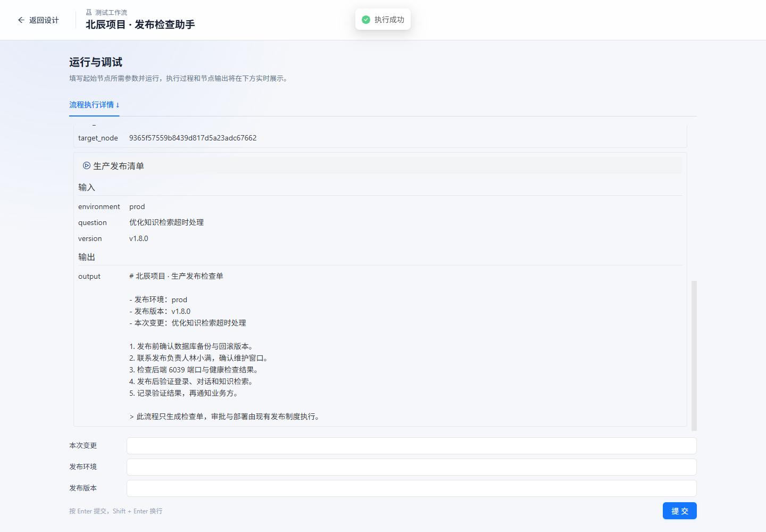Click the hint 按 Enter 提交，Shift + Enter 换行
Screen dimensions: 766x532
tap(116, 511)
